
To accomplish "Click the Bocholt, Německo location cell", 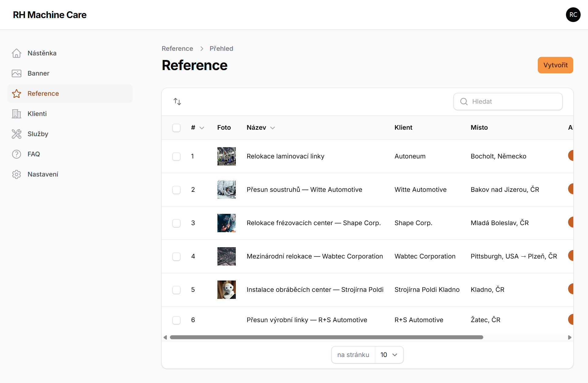I will 499,156.
